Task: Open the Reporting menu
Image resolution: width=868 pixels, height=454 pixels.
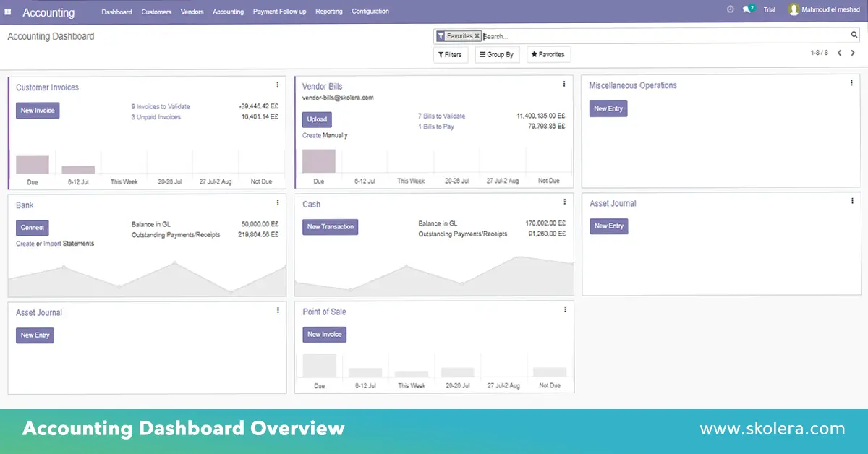Action: [329, 12]
